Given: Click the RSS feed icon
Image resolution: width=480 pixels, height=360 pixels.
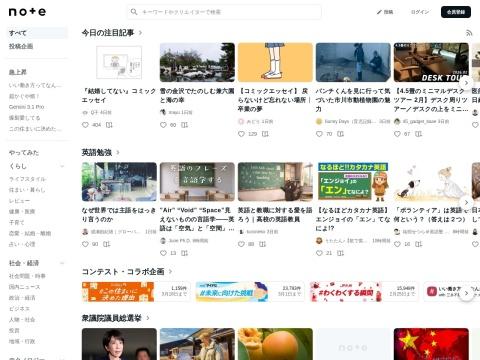Looking at the screenshot, I should (469, 33).
